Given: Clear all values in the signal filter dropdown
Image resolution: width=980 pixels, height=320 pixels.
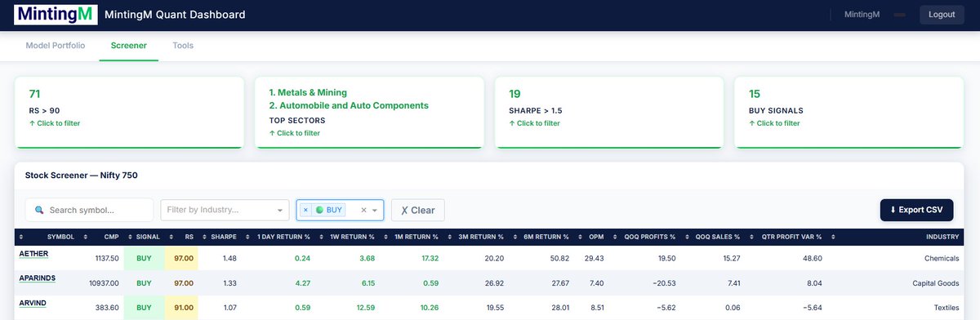Looking at the screenshot, I should click(x=363, y=210).
